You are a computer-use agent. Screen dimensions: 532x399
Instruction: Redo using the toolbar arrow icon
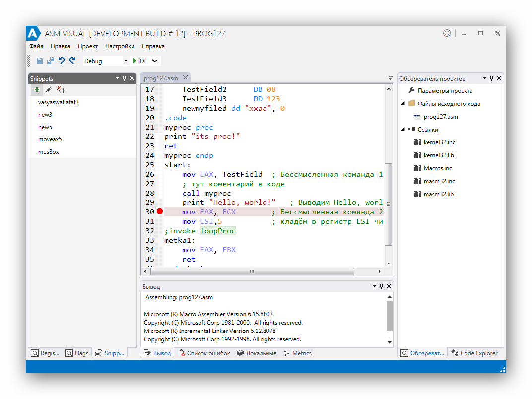click(72, 61)
